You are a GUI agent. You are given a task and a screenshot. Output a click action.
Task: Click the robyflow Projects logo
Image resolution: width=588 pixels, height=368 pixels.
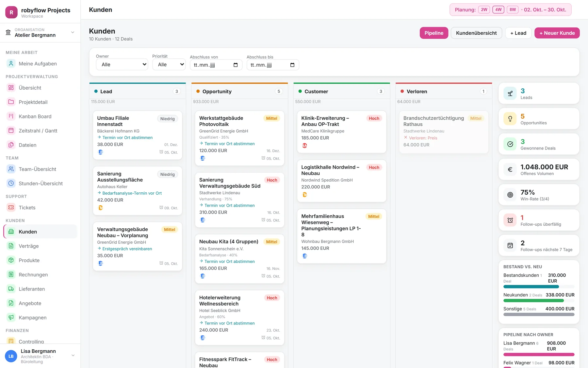(11, 12)
